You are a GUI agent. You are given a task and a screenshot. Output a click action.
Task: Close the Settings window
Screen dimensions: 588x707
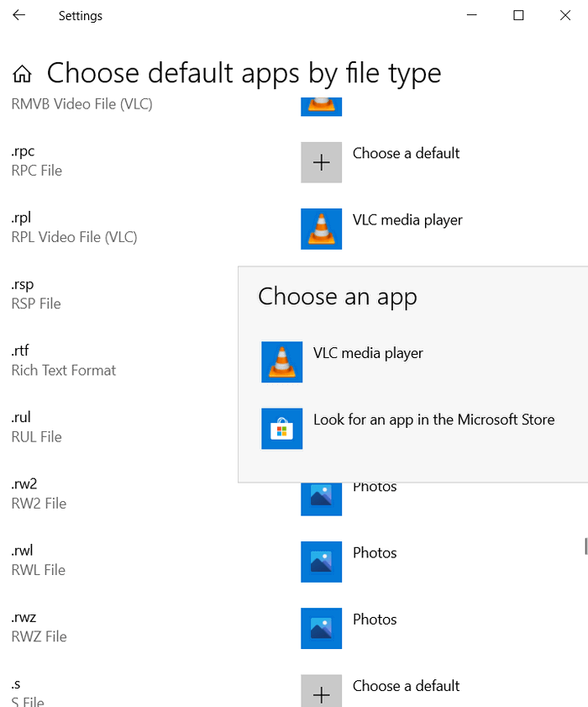click(565, 15)
